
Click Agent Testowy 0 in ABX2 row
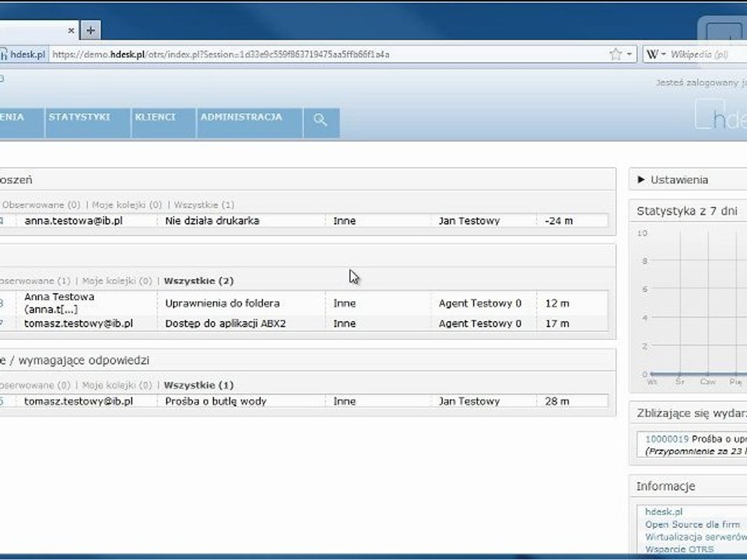click(x=480, y=324)
